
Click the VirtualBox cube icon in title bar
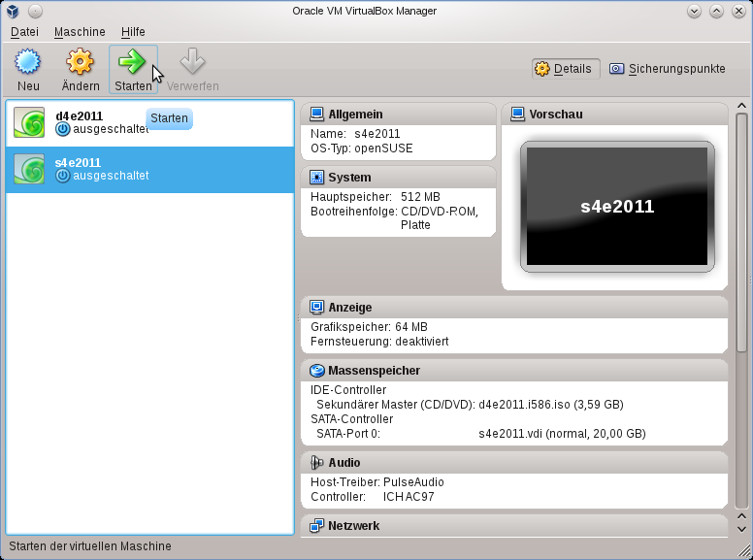(x=13, y=11)
